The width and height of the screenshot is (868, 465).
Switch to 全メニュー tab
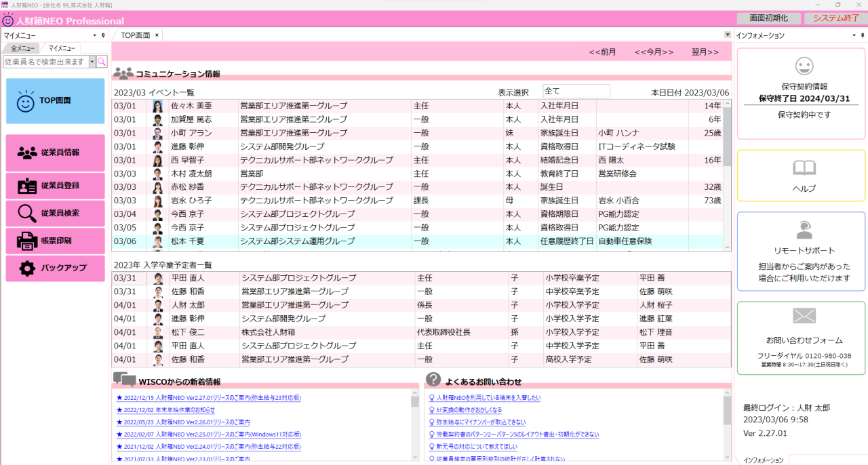point(22,49)
